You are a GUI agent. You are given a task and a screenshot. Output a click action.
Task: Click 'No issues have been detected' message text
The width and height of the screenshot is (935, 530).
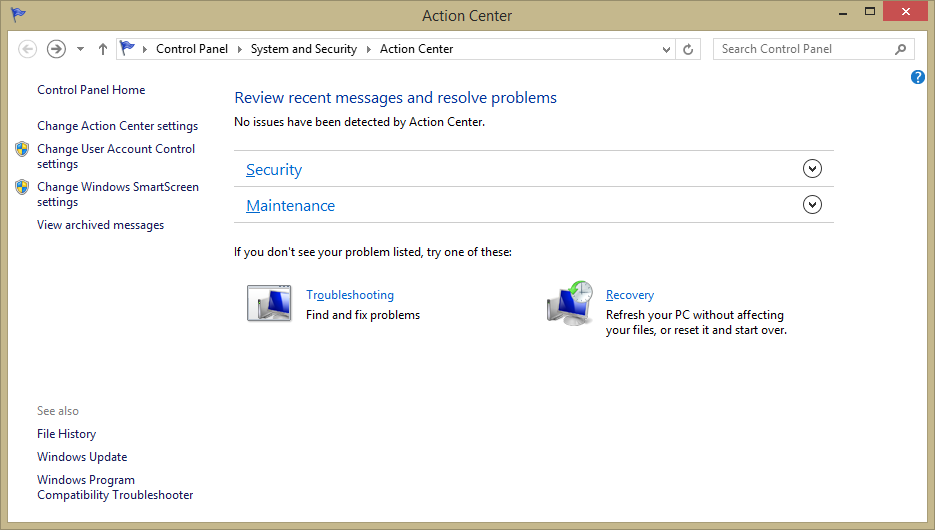pos(360,122)
